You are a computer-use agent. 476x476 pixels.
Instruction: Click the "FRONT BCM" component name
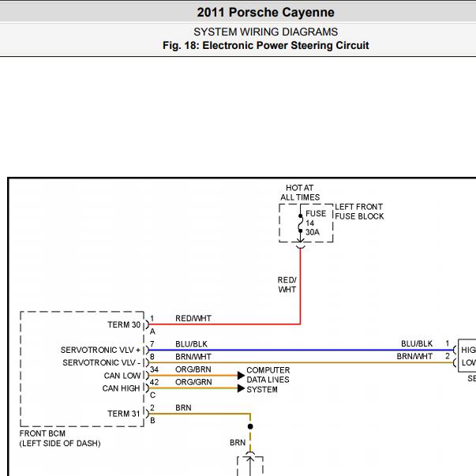[x=43, y=433]
